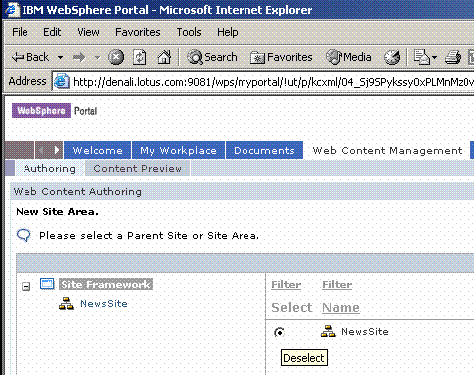The width and height of the screenshot is (474, 375).
Task: Click the WebSphere logo
Action: [x=41, y=110]
